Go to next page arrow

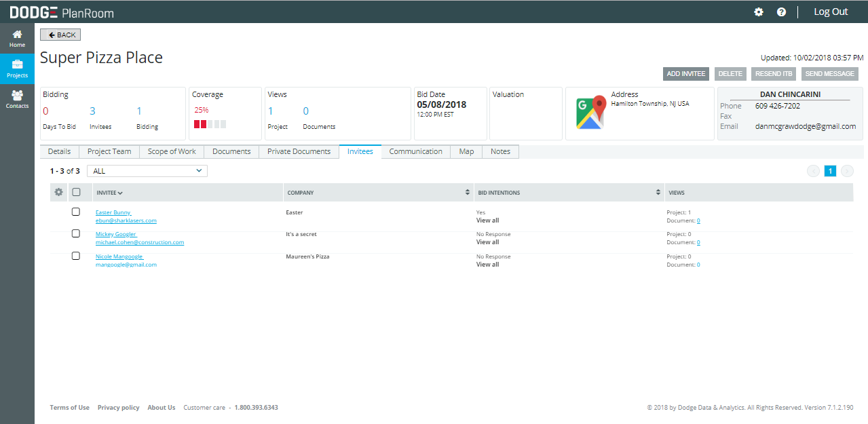pos(847,171)
